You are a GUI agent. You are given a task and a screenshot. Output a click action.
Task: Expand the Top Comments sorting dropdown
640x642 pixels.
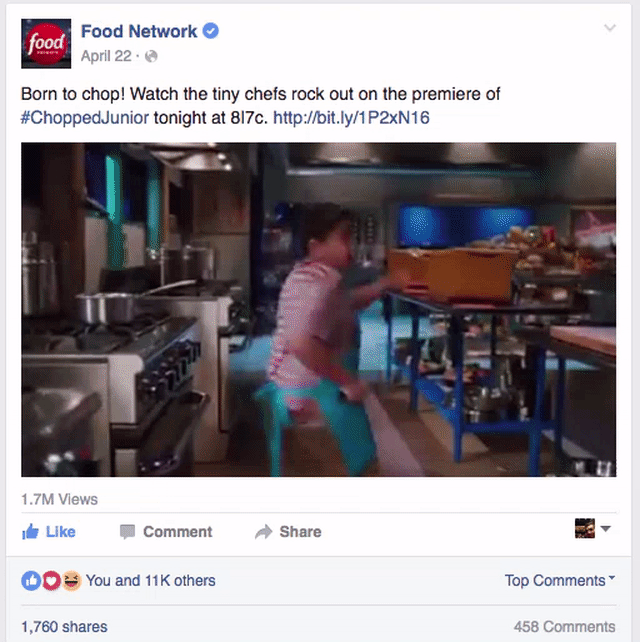click(x=560, y=580)
